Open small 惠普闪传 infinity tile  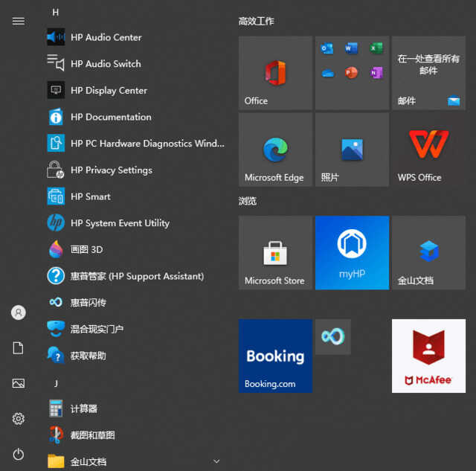pos(333,337)
